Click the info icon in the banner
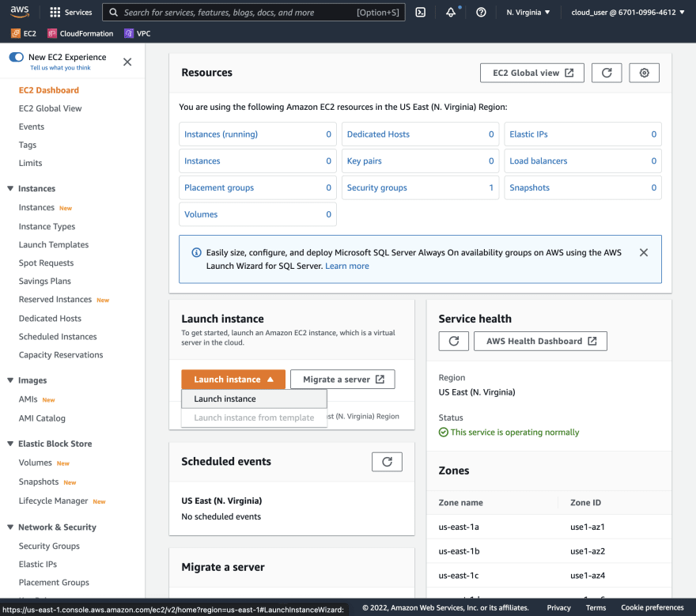The height and width of the screenshot is (616, 696). pyautogui.click(x=196, y=252)
